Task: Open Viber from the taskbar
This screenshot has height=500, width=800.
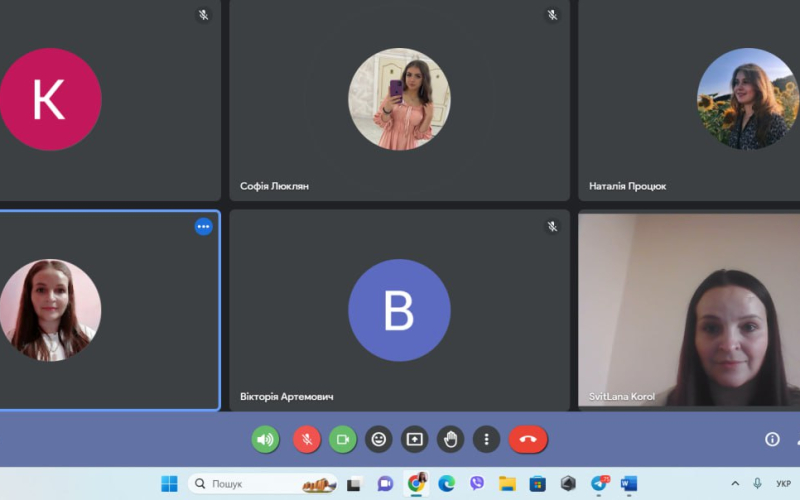Action: 477,483
